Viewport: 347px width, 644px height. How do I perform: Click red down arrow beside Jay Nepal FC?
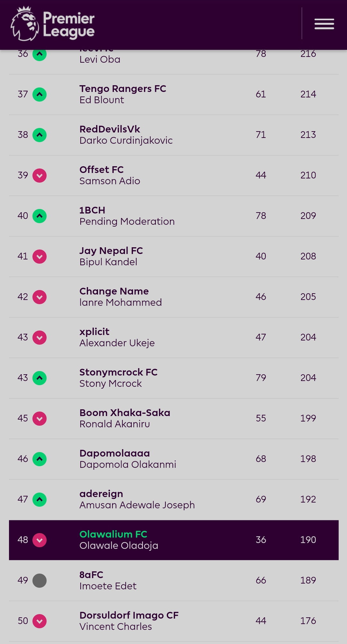tap(40, 257)
